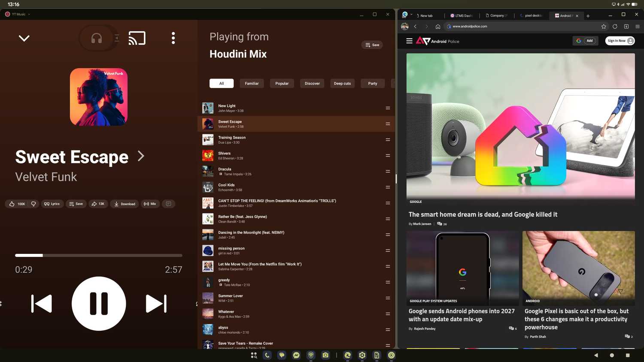Like the song with the thumbs-up 100K button
Screen dimensions: 644x362
[17, 204]
